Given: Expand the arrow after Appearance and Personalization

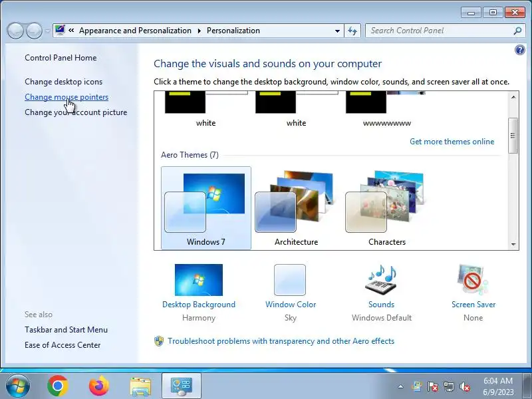Looking at the screenshot, I should [199, 31].
